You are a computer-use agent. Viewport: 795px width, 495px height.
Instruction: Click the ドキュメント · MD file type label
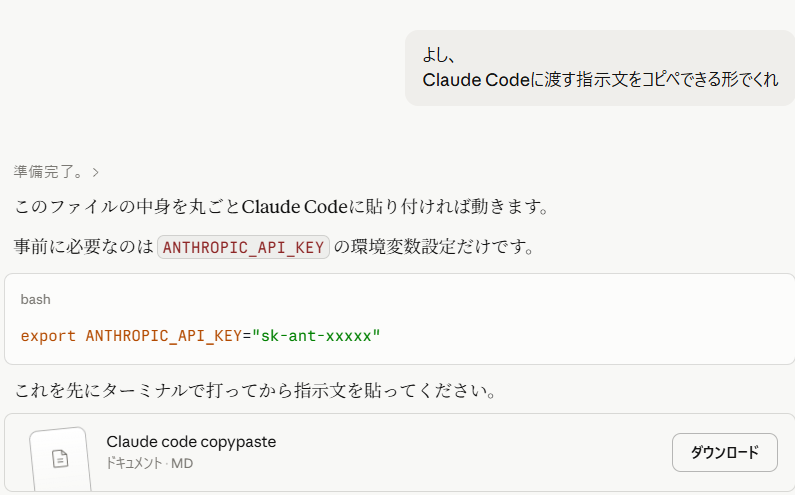[150, 463]
